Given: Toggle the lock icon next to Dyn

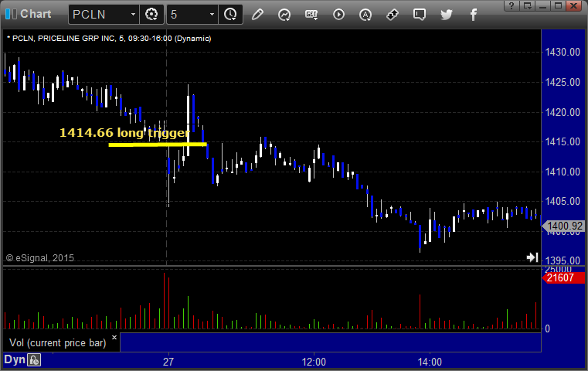Looking at the screenshot, I should pyautogui.click(x=34, y=360).
